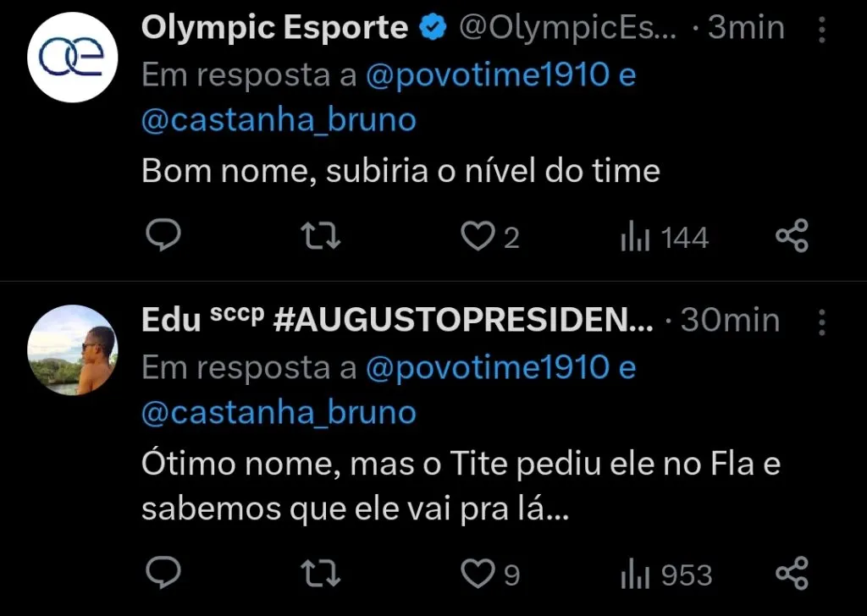
Task: Retweet Edu's reply mentioning Fla
Action: click(320, 574)
